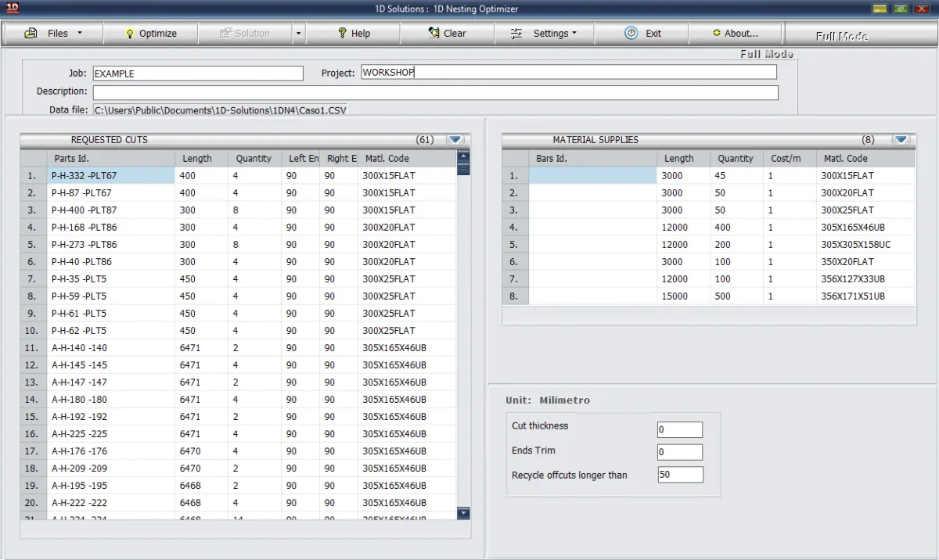This screenshot has width=939, height=560.
Task: Click row number 10. in Requested Cuts
Action: pyautogui.click(x=32, y=330)
